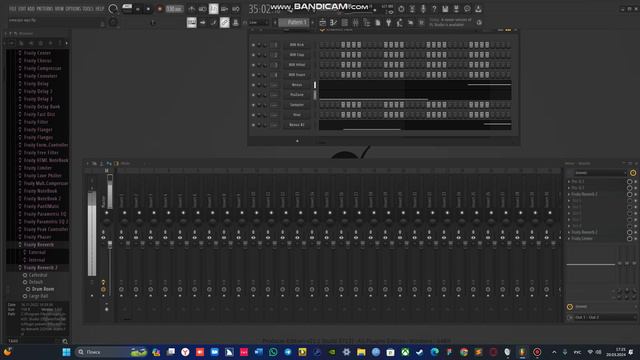The image size is (640, 360).
Task: Open File Explorer from the taskbar
Action: pos(361,352)
